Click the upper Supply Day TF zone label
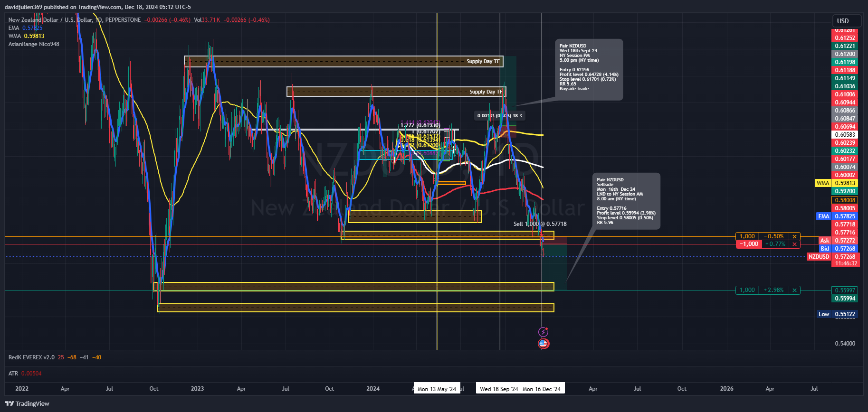 click(x=483, y=61)
